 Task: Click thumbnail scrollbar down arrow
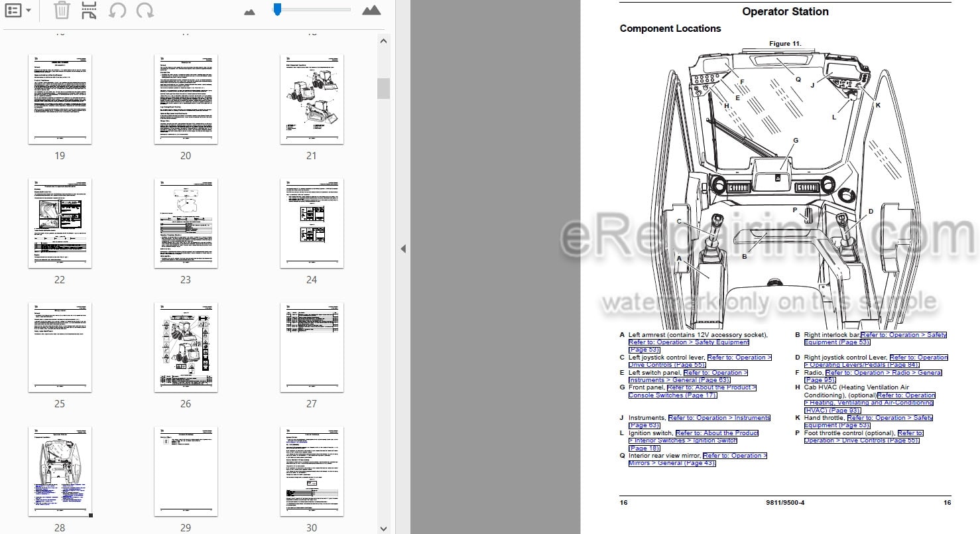pos(383,528)
